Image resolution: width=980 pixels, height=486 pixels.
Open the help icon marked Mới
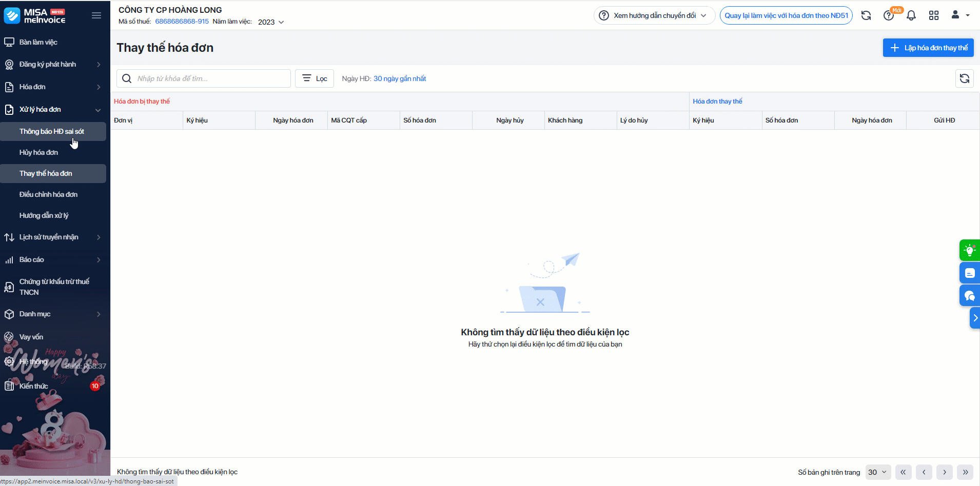[x=889, y=15]
